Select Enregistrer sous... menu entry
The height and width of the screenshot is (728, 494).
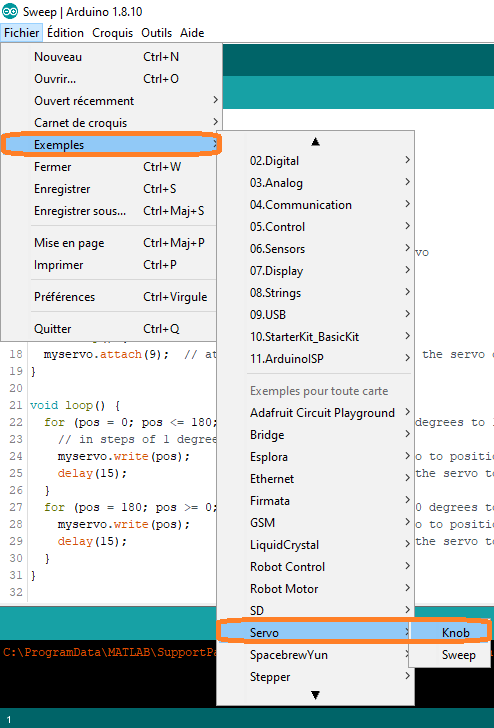[x=111, y=211]
